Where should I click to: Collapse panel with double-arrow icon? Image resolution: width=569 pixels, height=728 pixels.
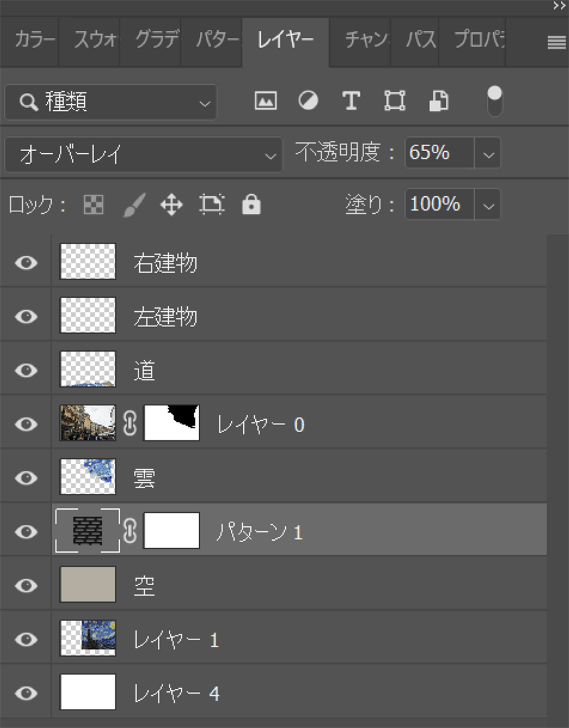pyautogui.click(x=560, y=6)
